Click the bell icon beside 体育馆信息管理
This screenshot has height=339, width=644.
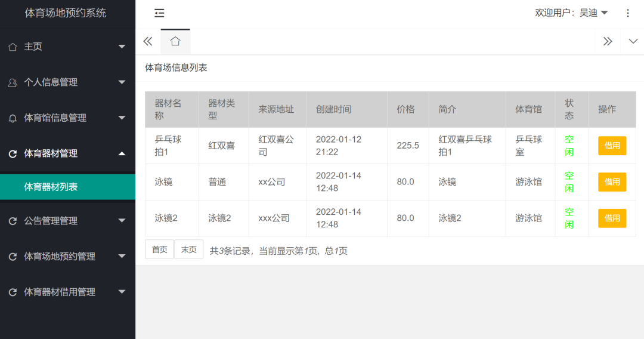pyautogui.click(x=13, y=118)
